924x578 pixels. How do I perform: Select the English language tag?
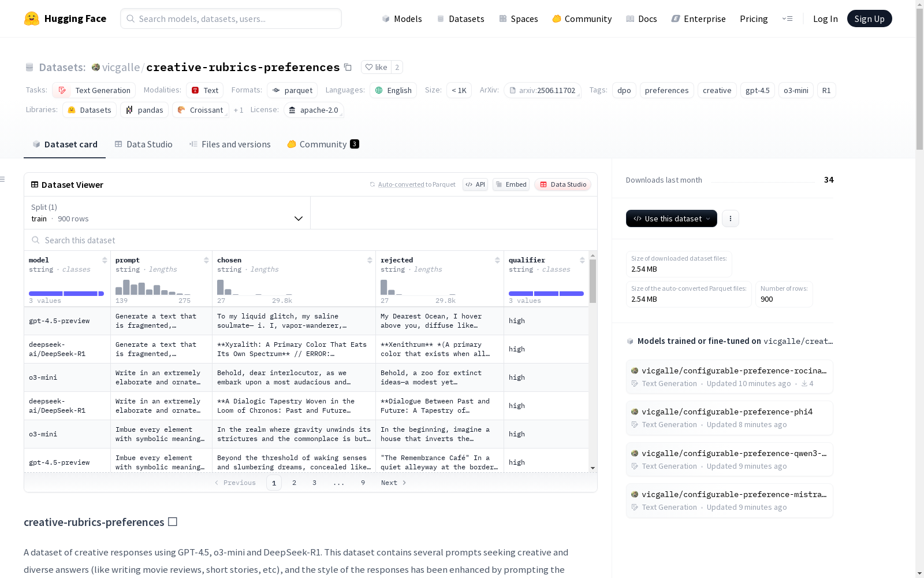393,90
